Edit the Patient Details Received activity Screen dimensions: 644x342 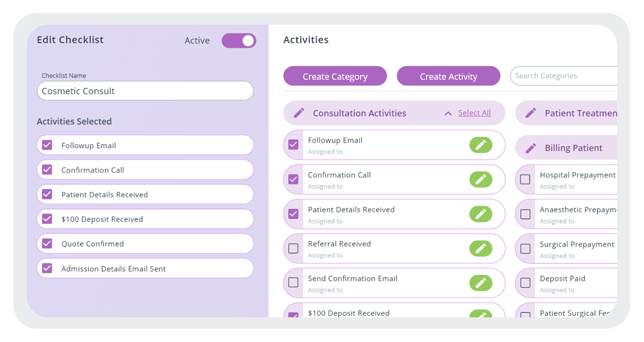pyautogui.click(x=481, y=214)
